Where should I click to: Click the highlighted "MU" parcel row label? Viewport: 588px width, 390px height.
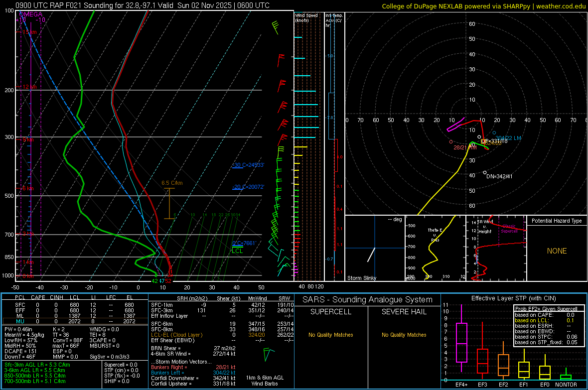20,321
